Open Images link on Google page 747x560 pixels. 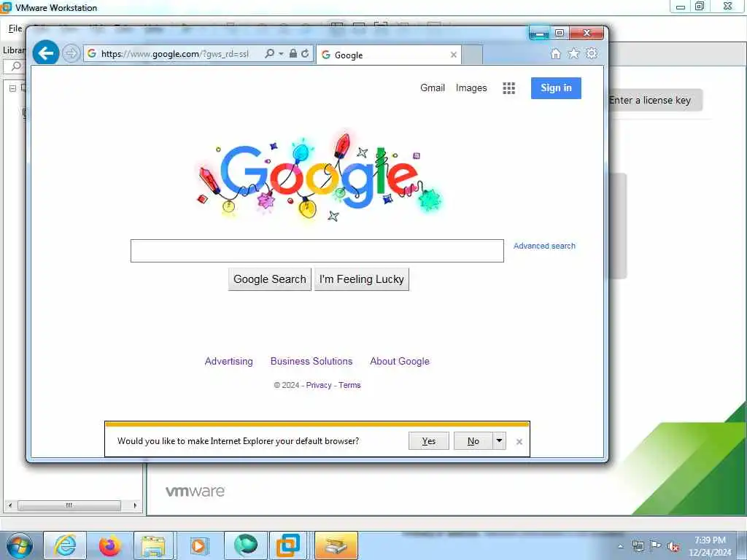tap(471, 87)
